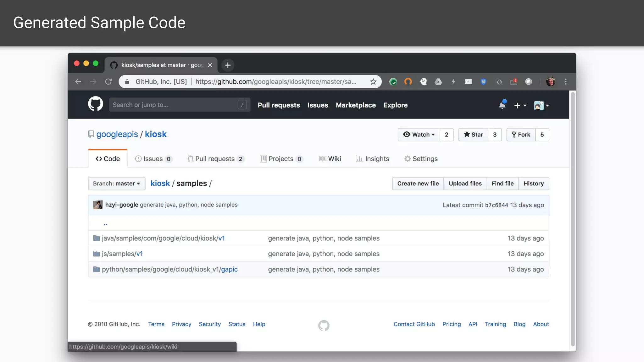Open the user avatar dropdown menu
The width and height of the screenshot is (644, 362).
(x=541, y=106)
